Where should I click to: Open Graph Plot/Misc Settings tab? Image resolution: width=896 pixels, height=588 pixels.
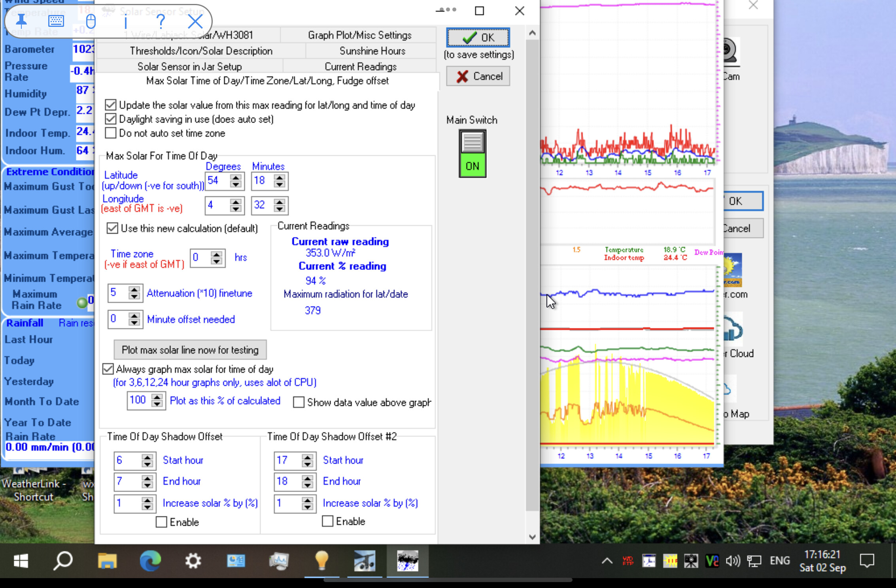click(x=359, y=35)
